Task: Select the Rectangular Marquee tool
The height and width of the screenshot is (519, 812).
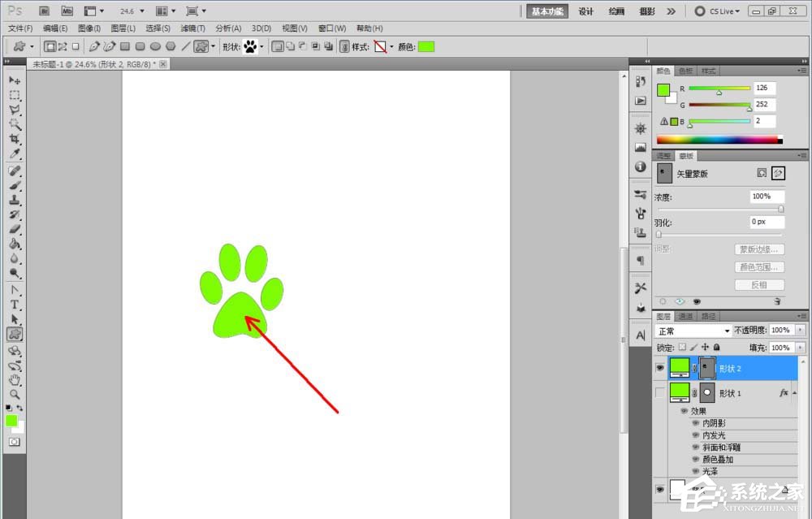Action: [x=15, y=95]
